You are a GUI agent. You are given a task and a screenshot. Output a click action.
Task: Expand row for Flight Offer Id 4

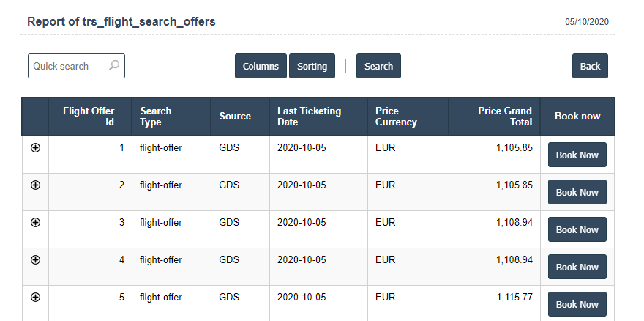click(x=35, y=259)
